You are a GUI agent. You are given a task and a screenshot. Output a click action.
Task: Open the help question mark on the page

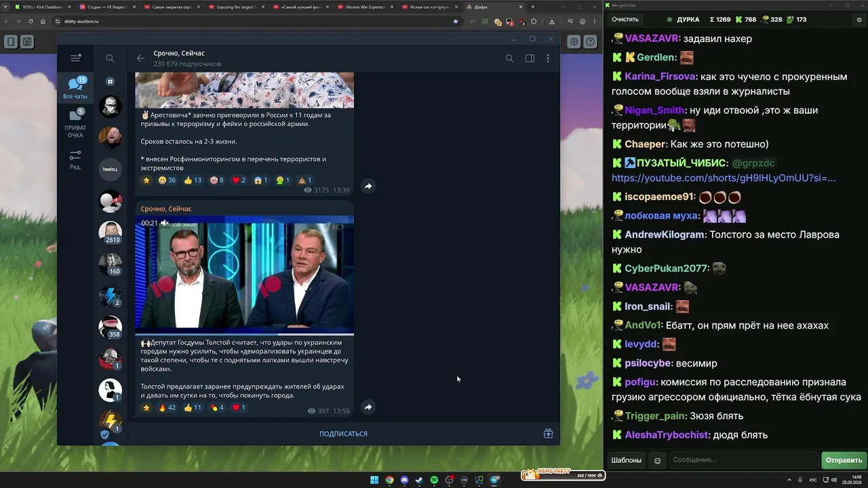591,42
